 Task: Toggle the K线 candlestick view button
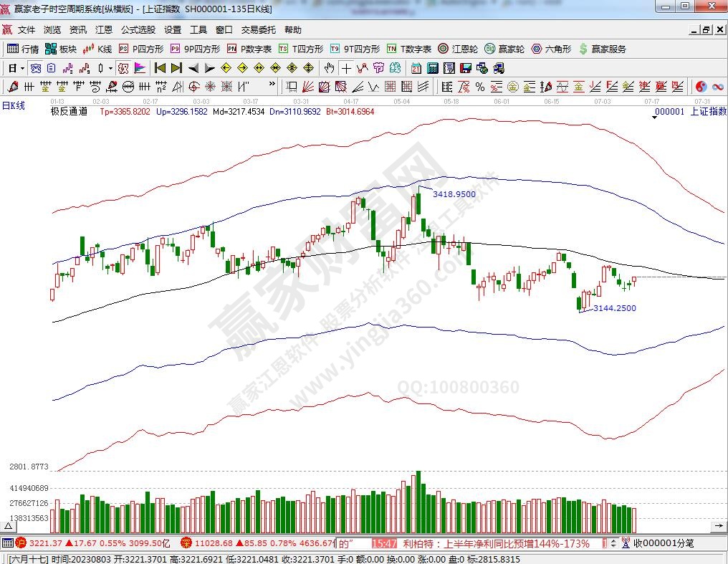point(97,49)
